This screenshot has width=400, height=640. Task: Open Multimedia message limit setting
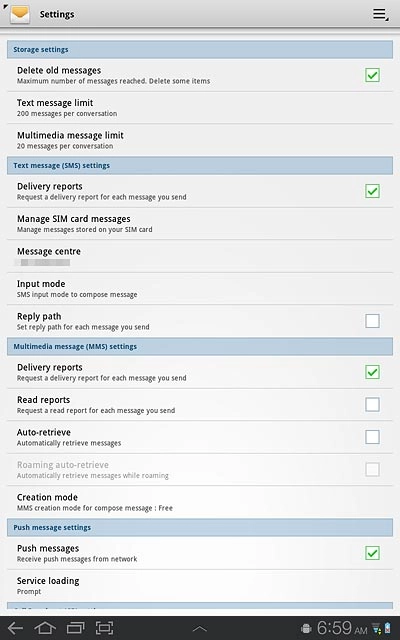200,140
